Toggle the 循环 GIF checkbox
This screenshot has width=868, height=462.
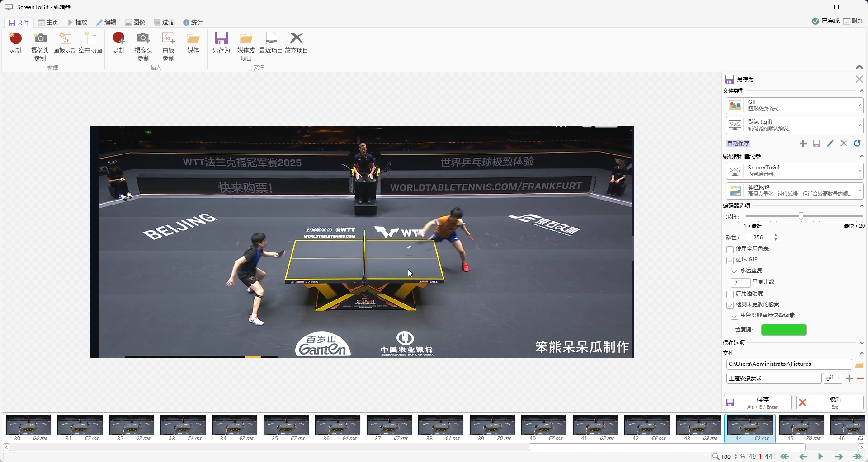730,260
